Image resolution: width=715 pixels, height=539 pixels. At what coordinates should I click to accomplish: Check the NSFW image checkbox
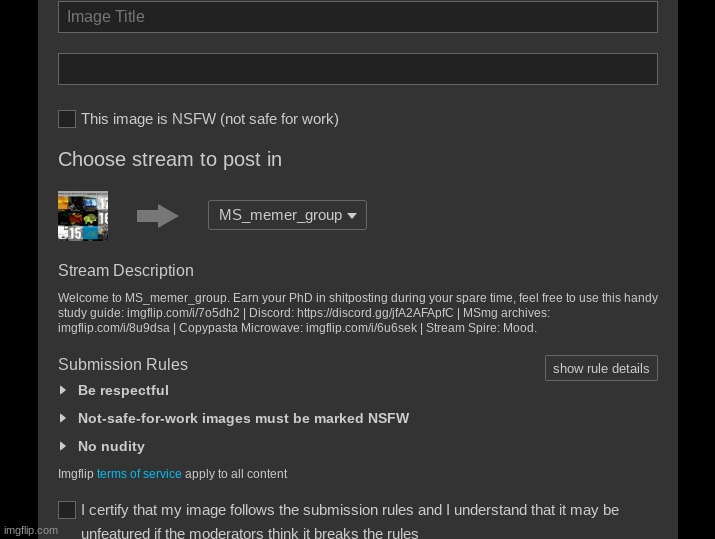(x=67, y=119)
